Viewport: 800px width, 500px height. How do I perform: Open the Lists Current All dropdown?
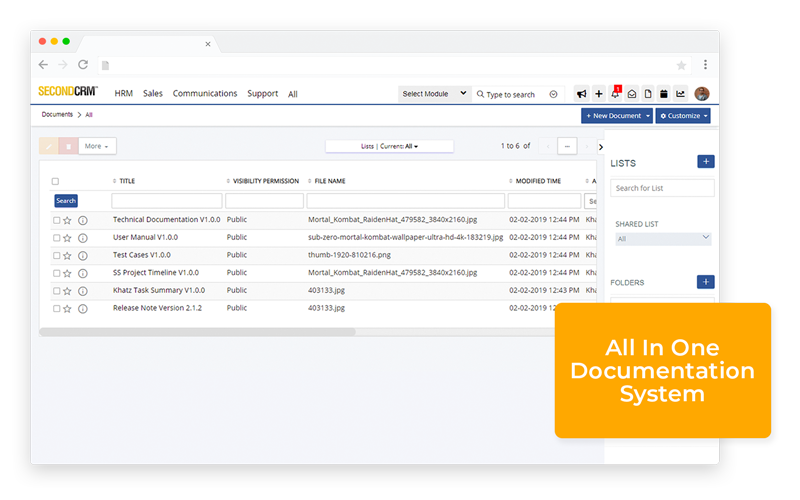point(389,146)
